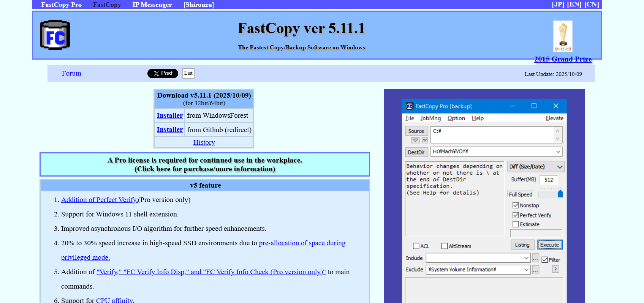
Task: Click the List button
Action: coord(188,73)
